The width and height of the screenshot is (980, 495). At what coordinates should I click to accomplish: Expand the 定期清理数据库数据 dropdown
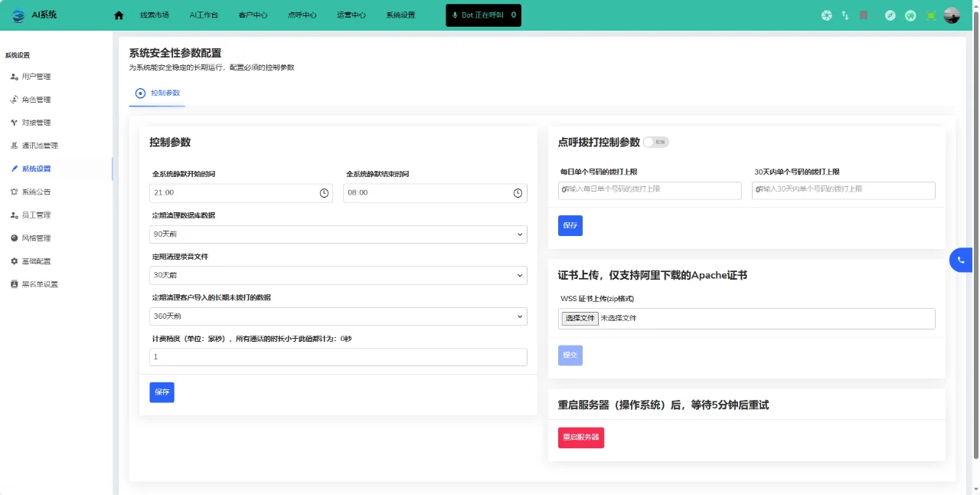[338, 234]
